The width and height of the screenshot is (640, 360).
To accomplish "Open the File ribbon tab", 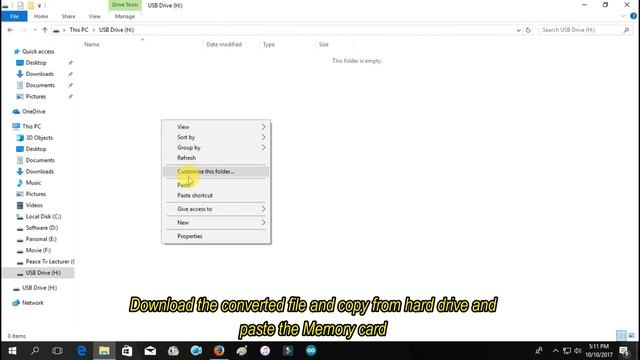I will click(x=14, y=16).
